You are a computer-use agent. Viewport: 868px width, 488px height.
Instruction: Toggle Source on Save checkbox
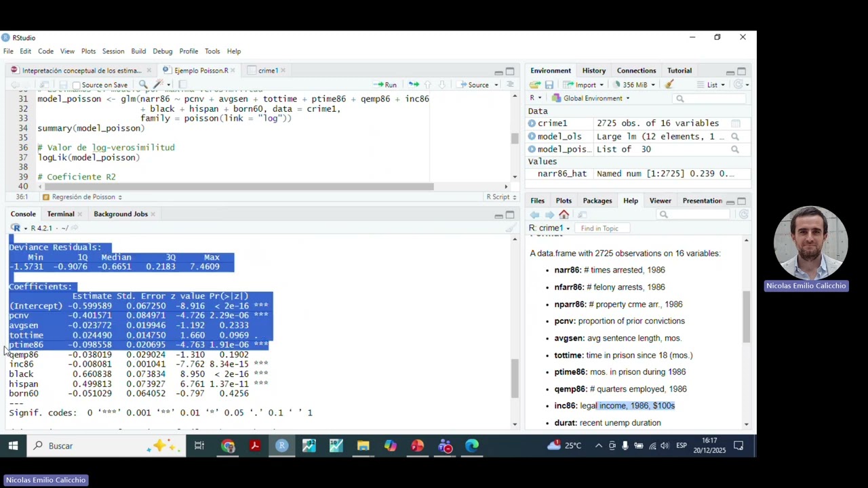tap(77, 85)
